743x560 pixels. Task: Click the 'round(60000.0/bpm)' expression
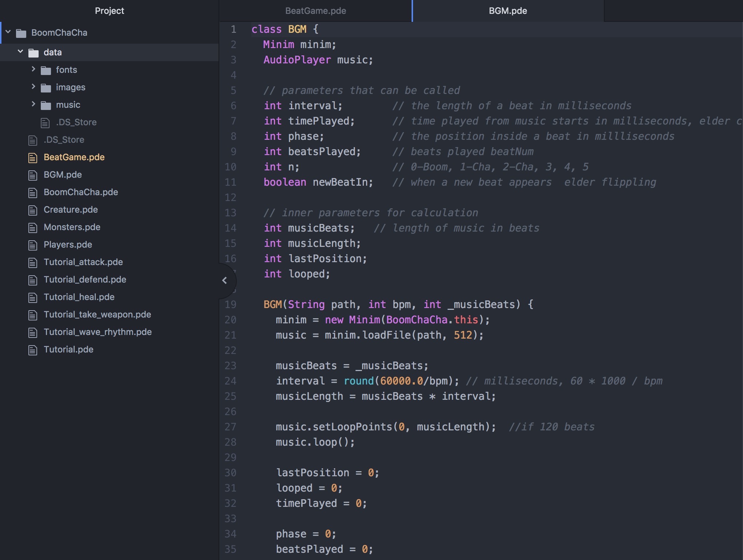pos(398,381)
